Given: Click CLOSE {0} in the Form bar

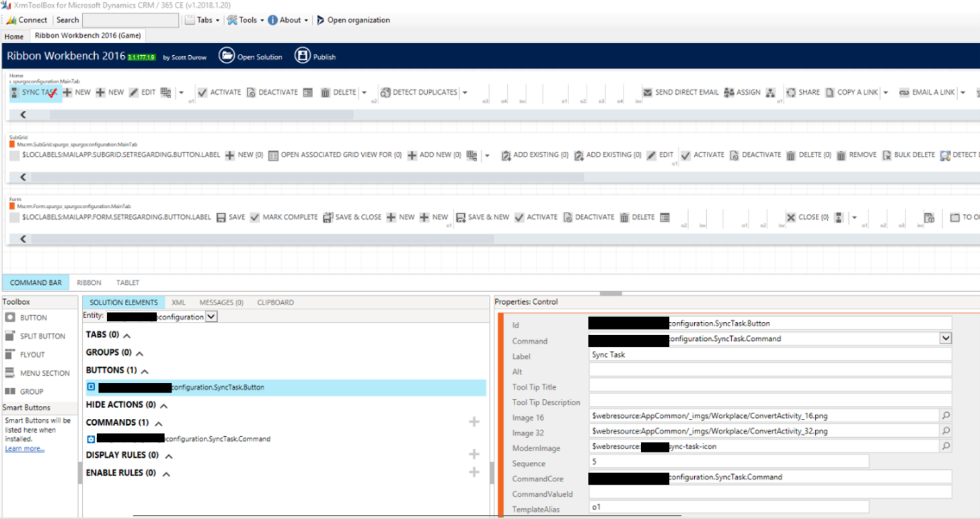Looking at the screenshot, I should [807, 218].
